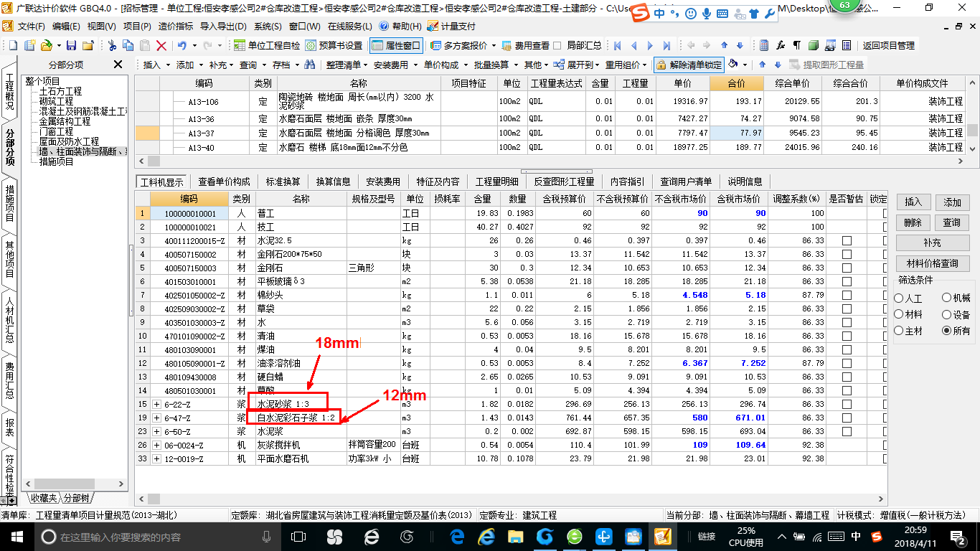Screen dimensions: 980x551
Task: Click 费用查看 toolbar button
Action: [525, 45]
